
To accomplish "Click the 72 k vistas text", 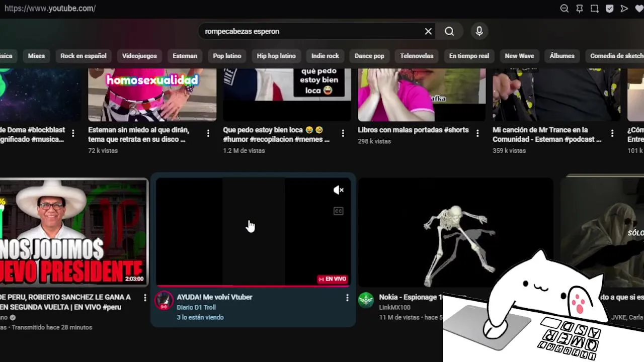I will (x=103, y=150).
